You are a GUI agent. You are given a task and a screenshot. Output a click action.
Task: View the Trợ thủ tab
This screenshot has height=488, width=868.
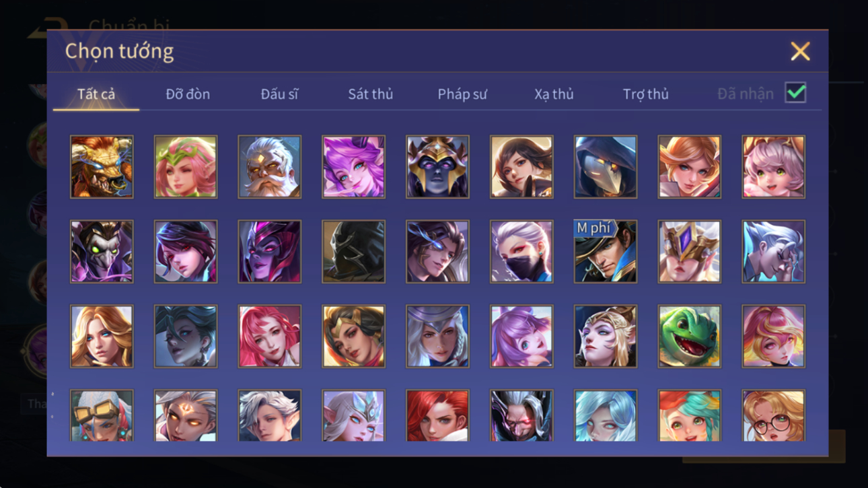pyautogui.click(x=645, y=94)
